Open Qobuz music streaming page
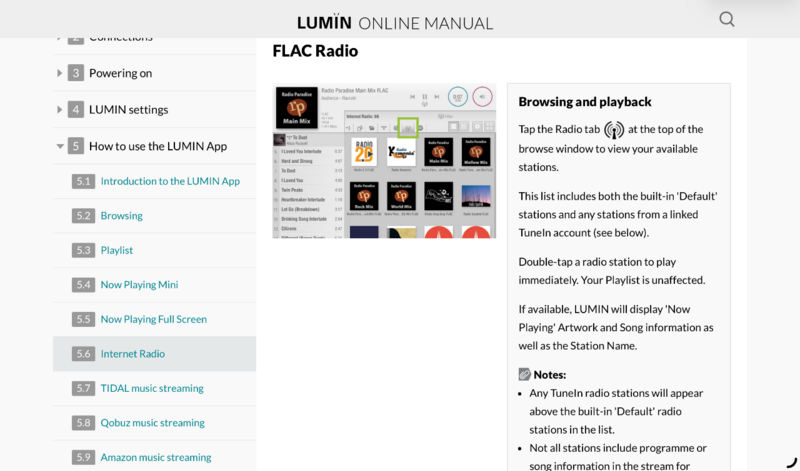800x471 pixels. 153,423
